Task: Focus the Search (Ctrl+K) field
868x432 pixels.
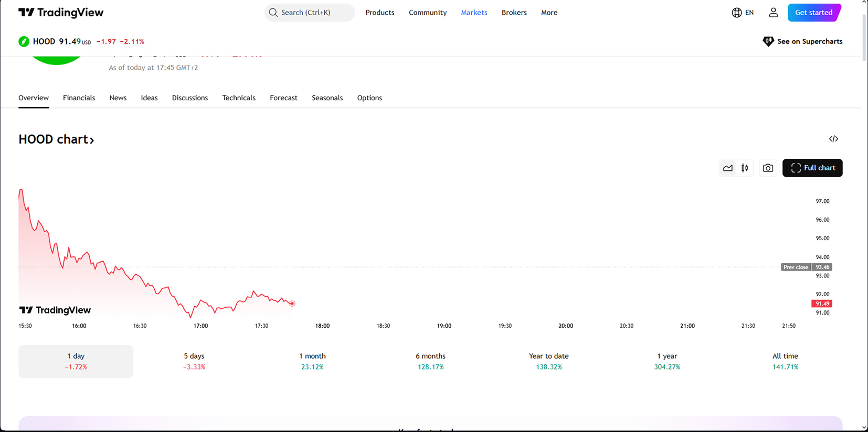Action: click(310, 13)
